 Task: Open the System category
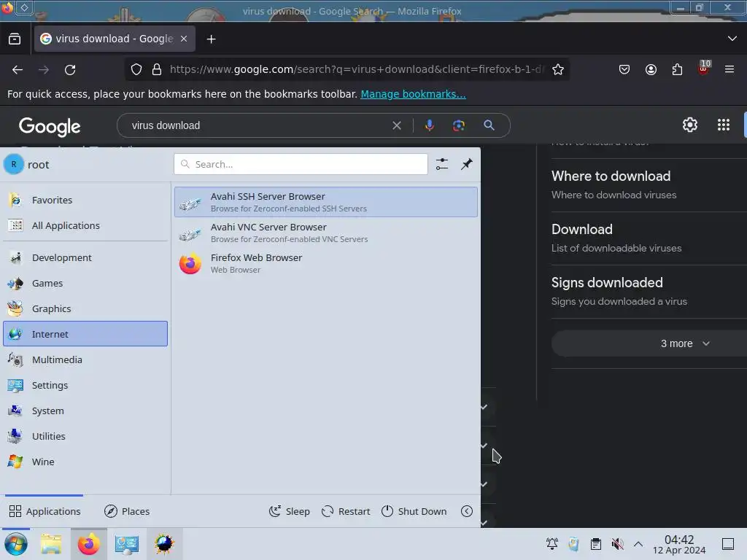85,411
